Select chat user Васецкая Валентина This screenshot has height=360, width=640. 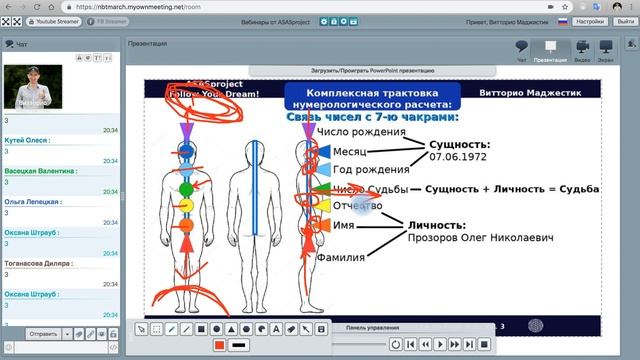click(x=41, y=171)
